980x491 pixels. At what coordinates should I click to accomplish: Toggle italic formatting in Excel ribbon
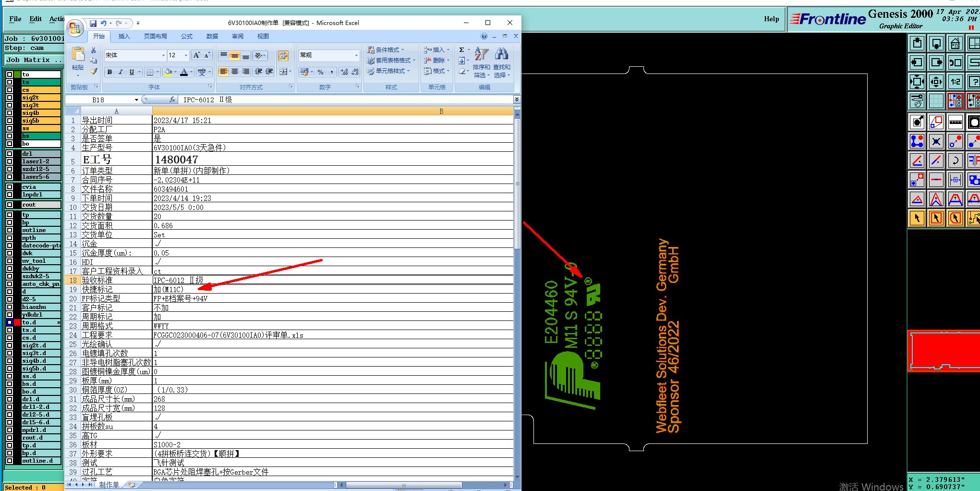point(121,72)
